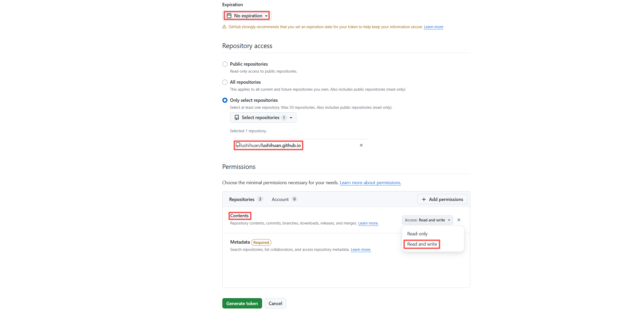
Task: Click repo icon beside lushihuan/lushihuan.github.io
Action: (238, 145)
